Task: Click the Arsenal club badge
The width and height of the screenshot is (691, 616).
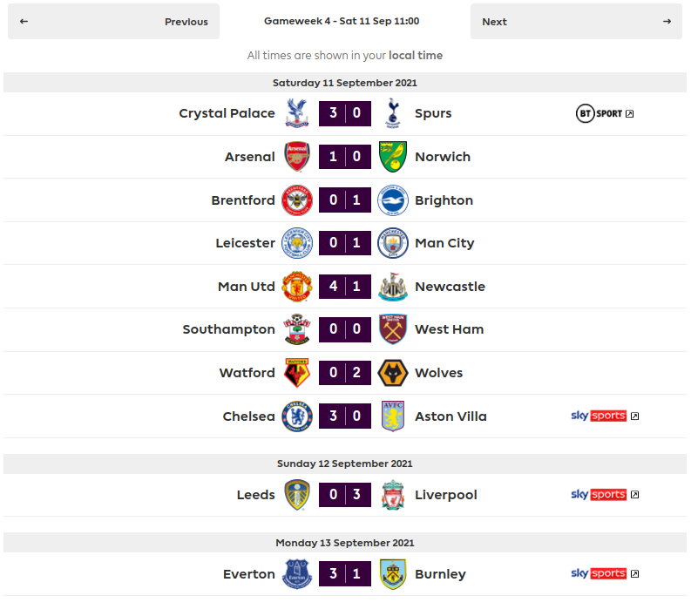Action: 296,157
